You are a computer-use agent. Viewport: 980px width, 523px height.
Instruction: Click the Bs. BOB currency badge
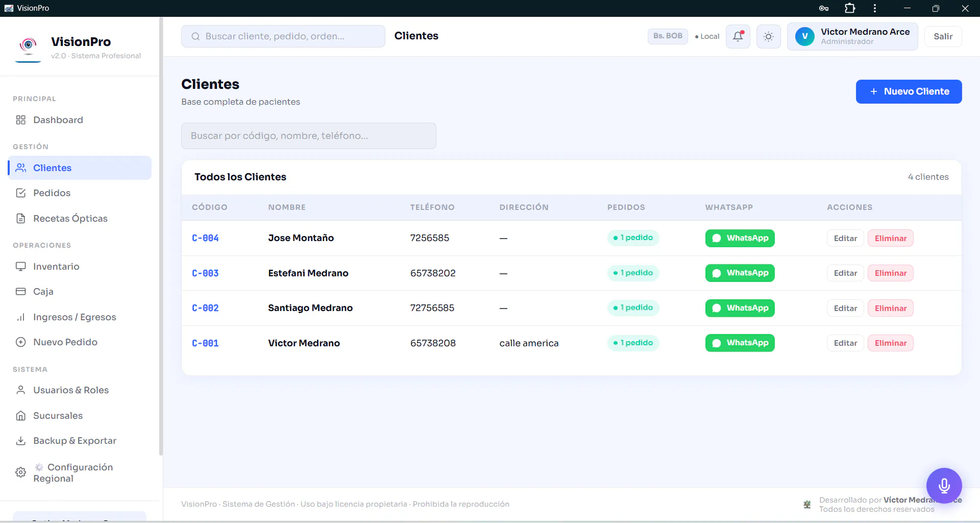tap(668, 36)
